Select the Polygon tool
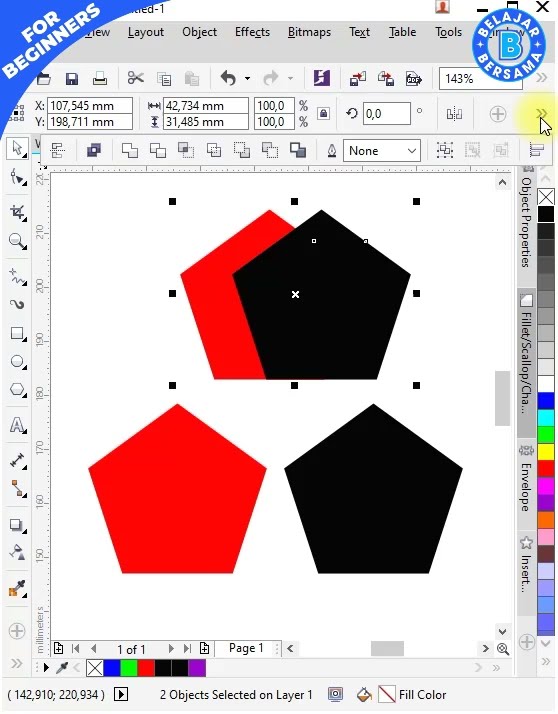Image resolution: width=558 pixels, height=714 pixels. 17,390
